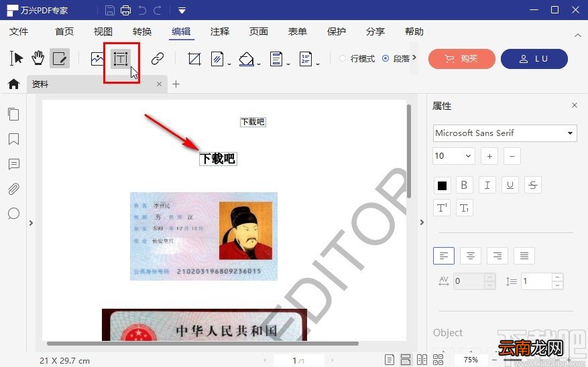The height and width of the screenshot is (367, 588).
Task: Open the attachments paperclip panel
Action: [x=14, y=189]
